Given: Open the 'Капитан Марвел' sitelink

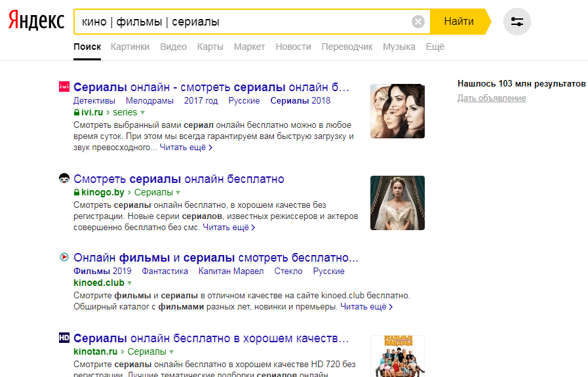Looking at the screenshot, I should point(231,271).
